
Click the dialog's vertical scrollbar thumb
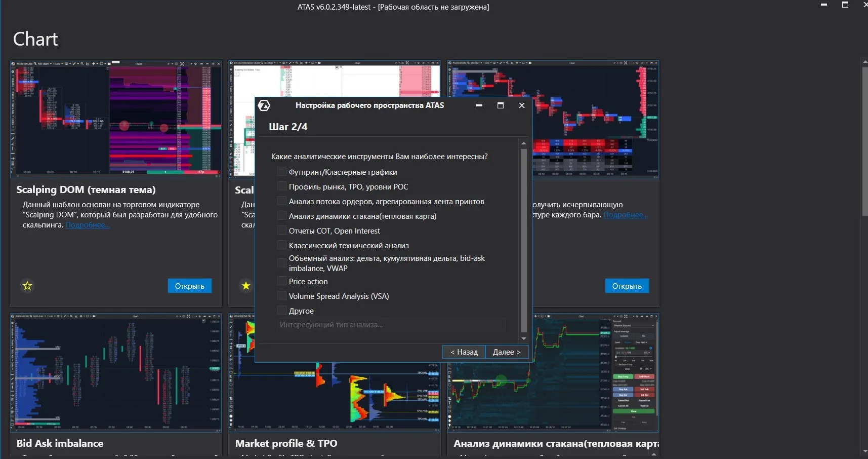pyautogui.click(x=524, y=240)
